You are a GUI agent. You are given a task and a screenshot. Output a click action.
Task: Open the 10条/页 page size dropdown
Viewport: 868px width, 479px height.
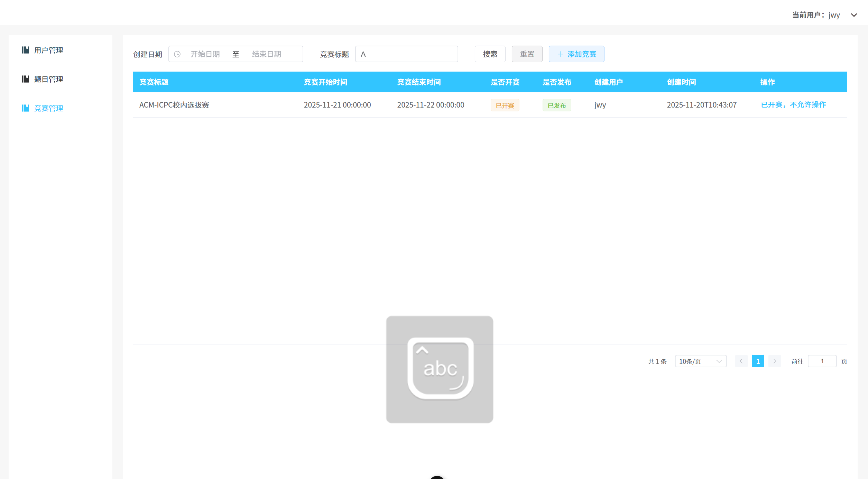click(x=700, y=361)
